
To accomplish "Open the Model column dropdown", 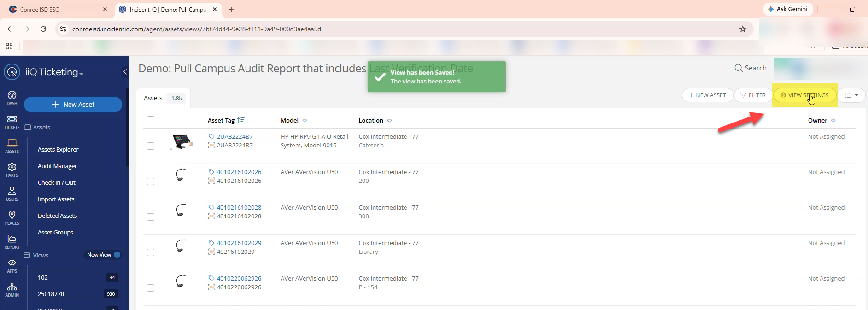I will pyautogui.click(x=305, y=121).
